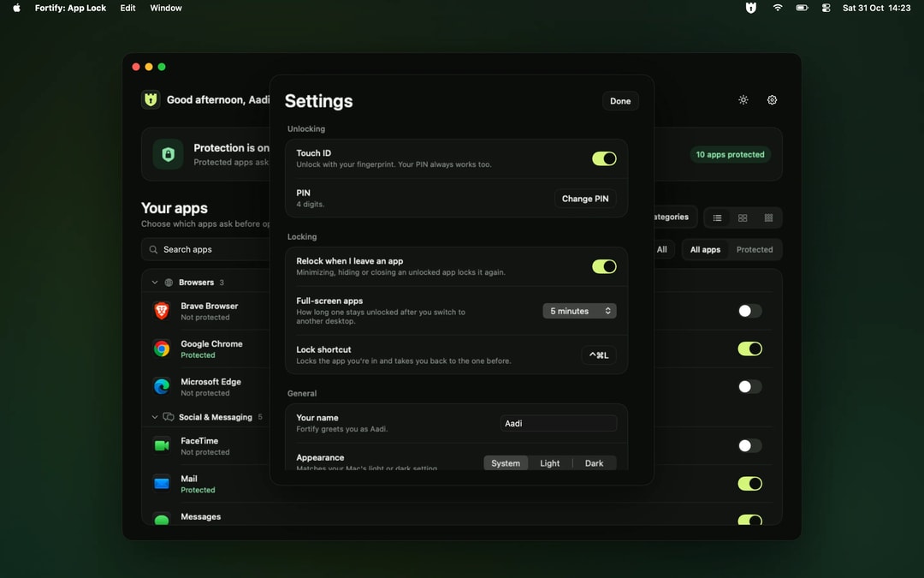Open settings via the gear icon
This screenshot has width=924, height=578.
772,99
